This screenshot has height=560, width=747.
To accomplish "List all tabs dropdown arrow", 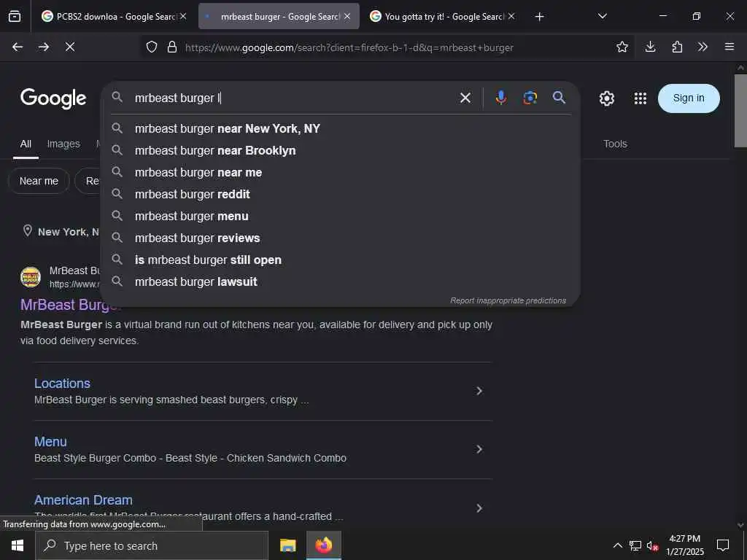I will pos(602,16).
